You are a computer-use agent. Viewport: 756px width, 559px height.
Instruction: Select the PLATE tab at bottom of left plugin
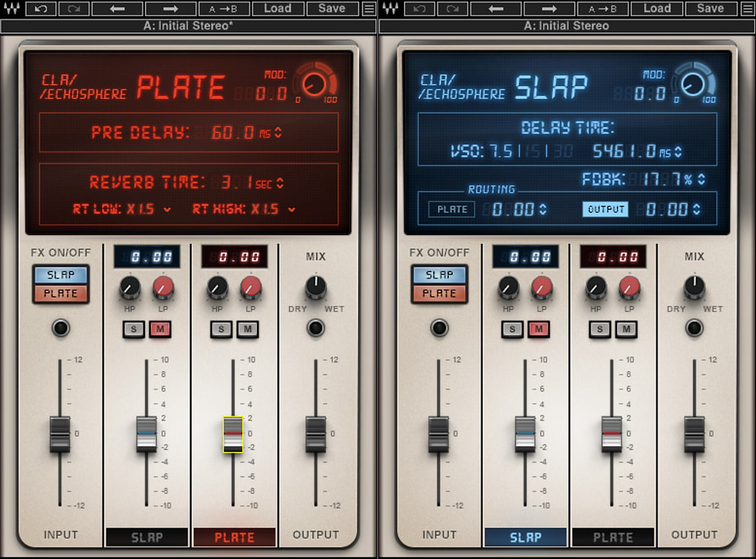[235, 537]
